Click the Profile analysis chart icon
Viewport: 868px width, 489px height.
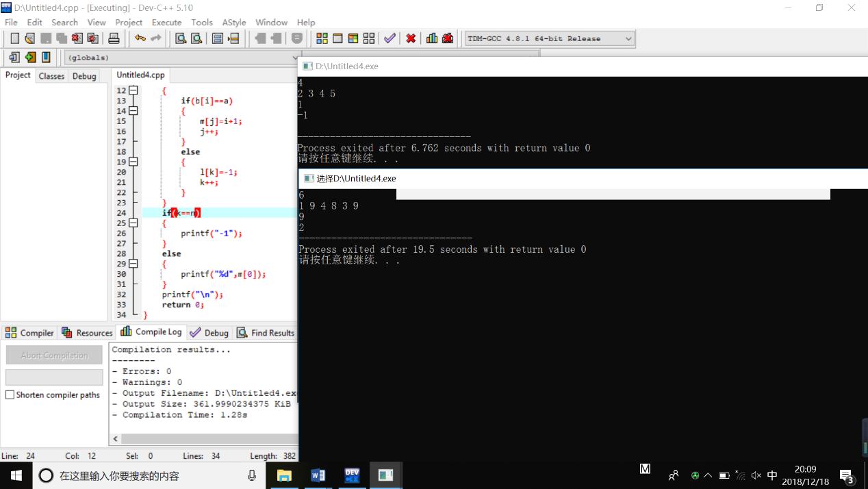[x=432, y=38]
